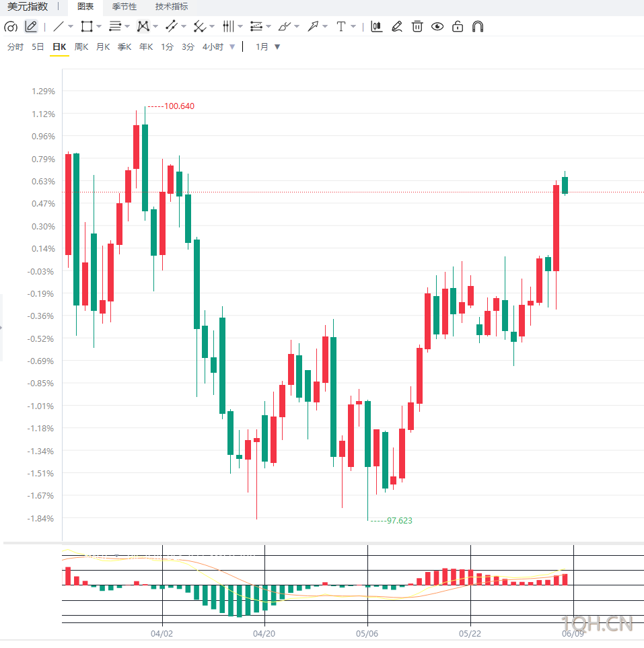
Task: Toggle the spiral replay icon in toolbar
Action: tap(11, 27)
